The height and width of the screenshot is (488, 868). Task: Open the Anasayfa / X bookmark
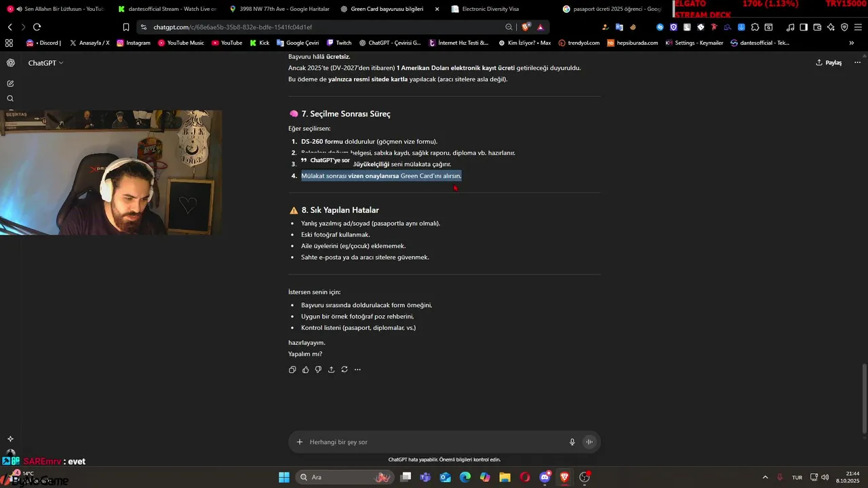tap(90, 43)
